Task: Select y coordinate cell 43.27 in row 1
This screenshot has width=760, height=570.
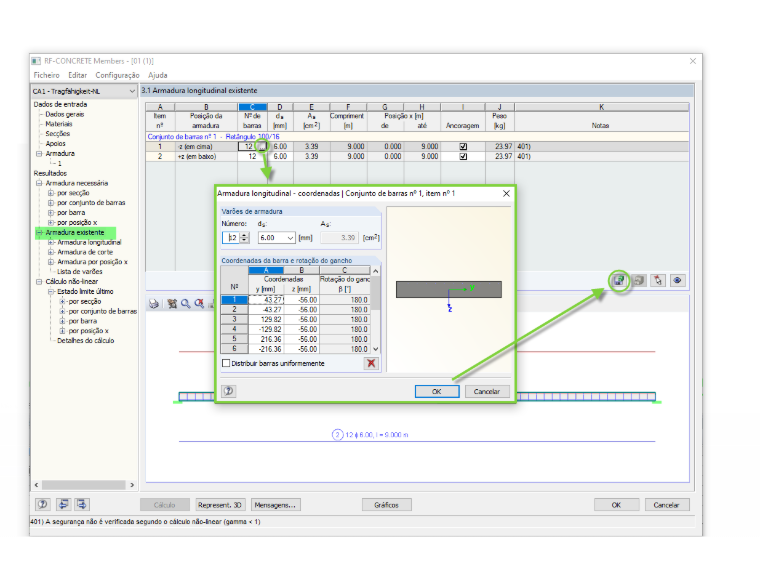Action: point(266,300)
